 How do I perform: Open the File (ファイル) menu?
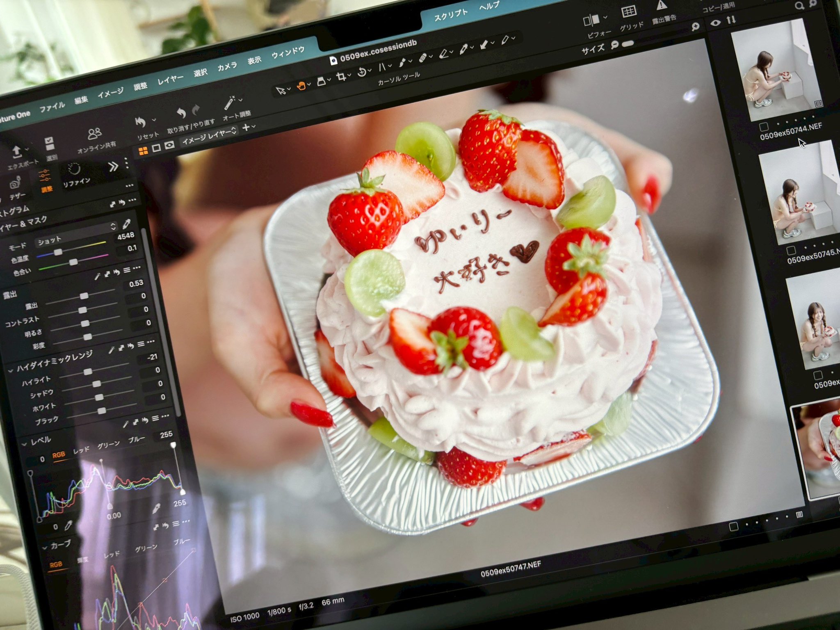[52, 107]
